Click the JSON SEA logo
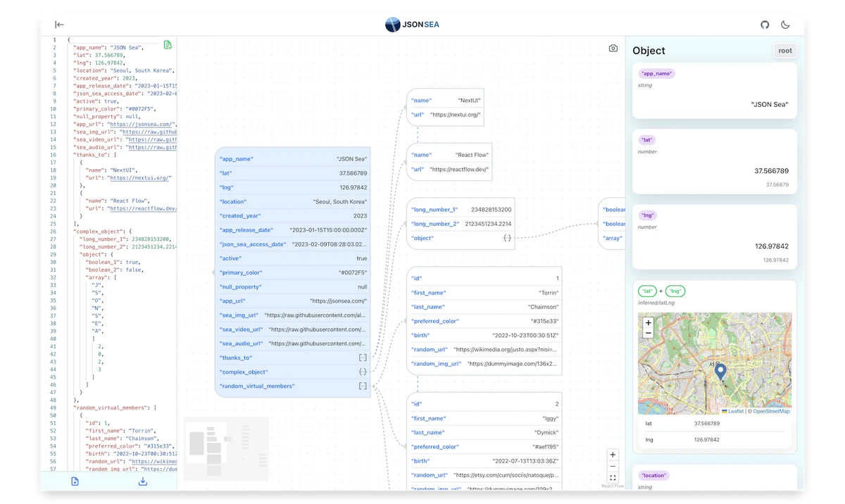This screenshot has height=504, width=845. tap(412, 25)
